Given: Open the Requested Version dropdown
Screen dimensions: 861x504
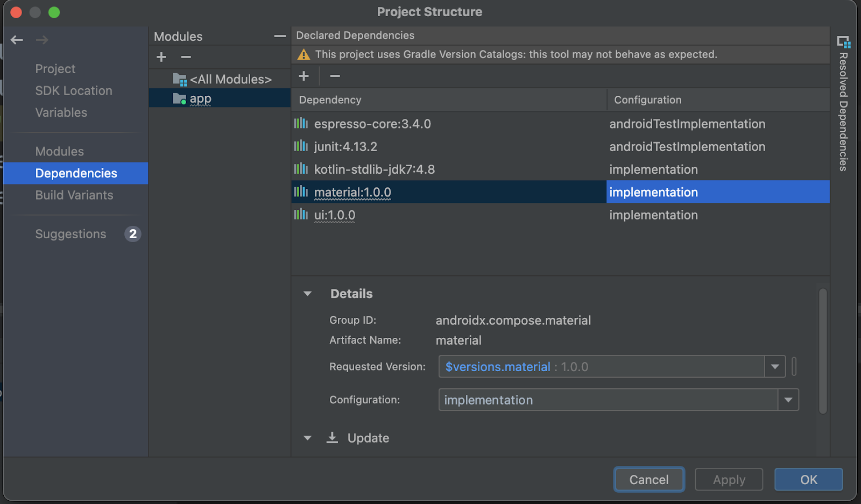Looking at the screenshot, I should tap(774, 366).
